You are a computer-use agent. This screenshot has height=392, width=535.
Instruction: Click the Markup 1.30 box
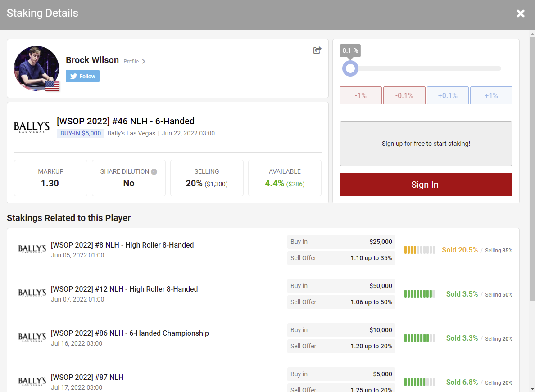point(50,178)
